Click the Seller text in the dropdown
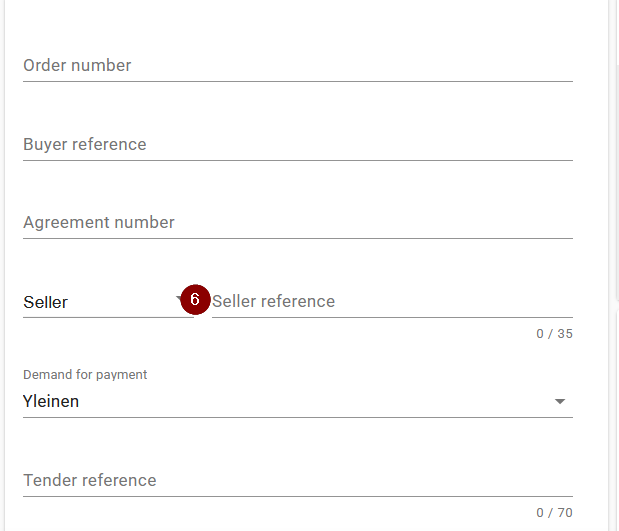Screen dimensions: 619x531 click(x=45, y=302)
